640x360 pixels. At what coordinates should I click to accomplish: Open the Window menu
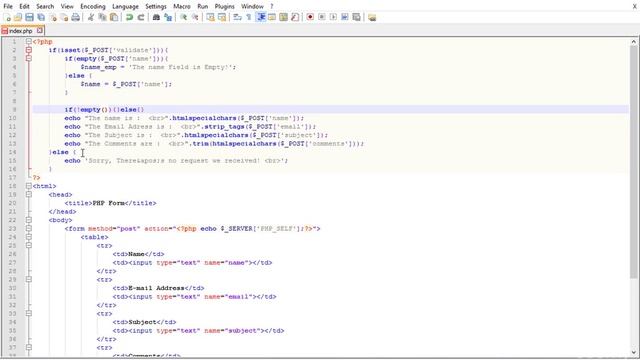pos(252,6)
